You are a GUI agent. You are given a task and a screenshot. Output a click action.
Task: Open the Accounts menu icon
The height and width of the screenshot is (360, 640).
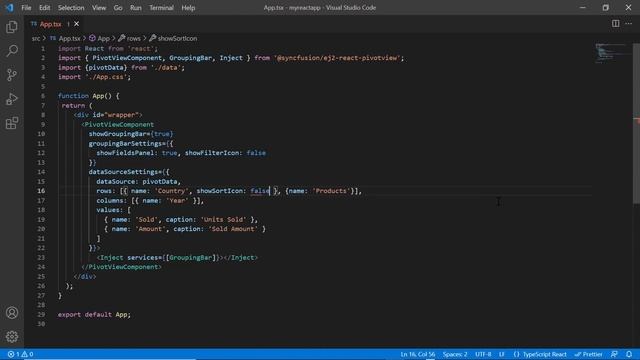pyautogui.click(x=12, y=313)
